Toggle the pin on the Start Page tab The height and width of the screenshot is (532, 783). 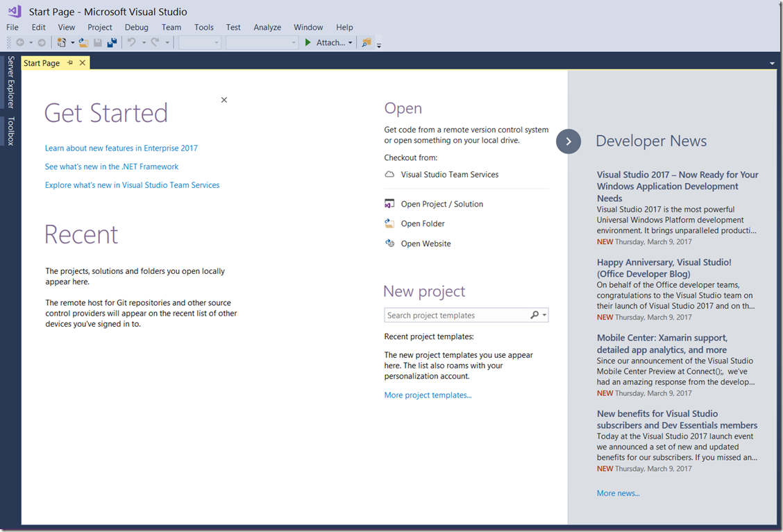tap(70, 63)
